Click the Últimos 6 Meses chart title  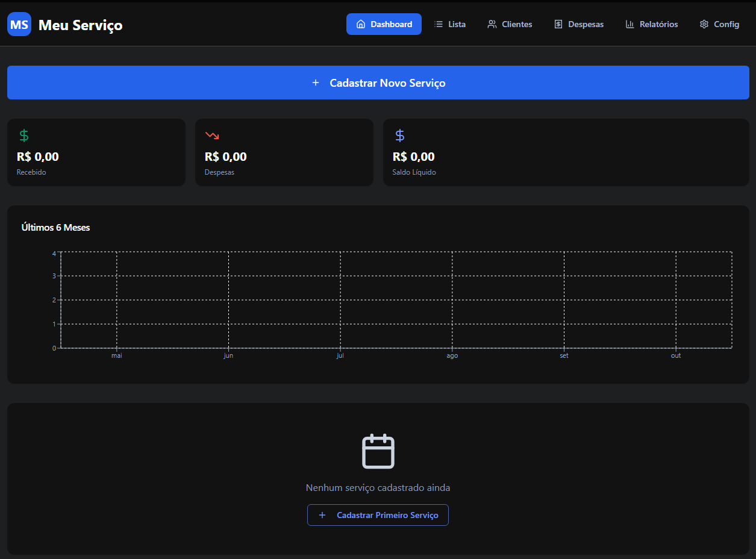(55, 227)
